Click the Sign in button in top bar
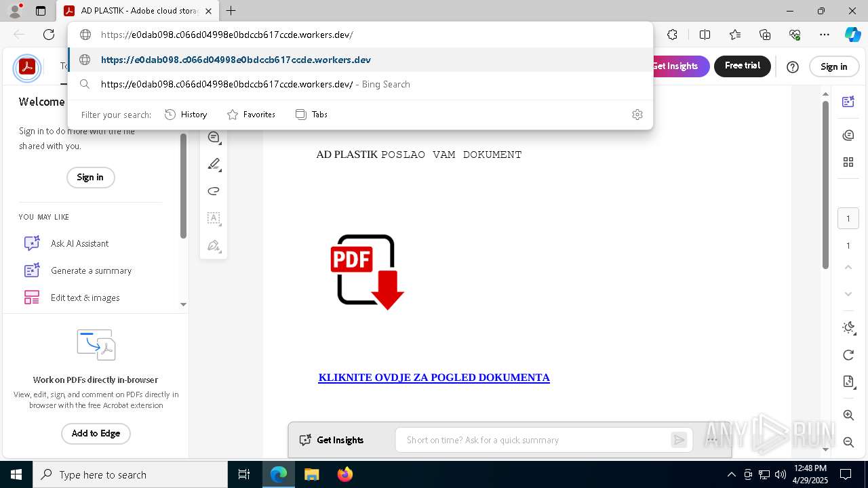This screenshot has height=488, width=868. coord(833,66)
